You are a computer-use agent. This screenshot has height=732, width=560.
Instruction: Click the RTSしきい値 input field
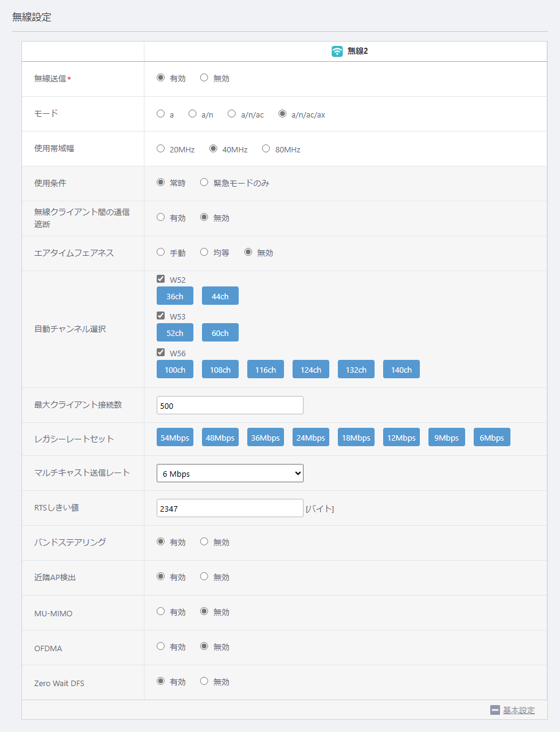230,508
